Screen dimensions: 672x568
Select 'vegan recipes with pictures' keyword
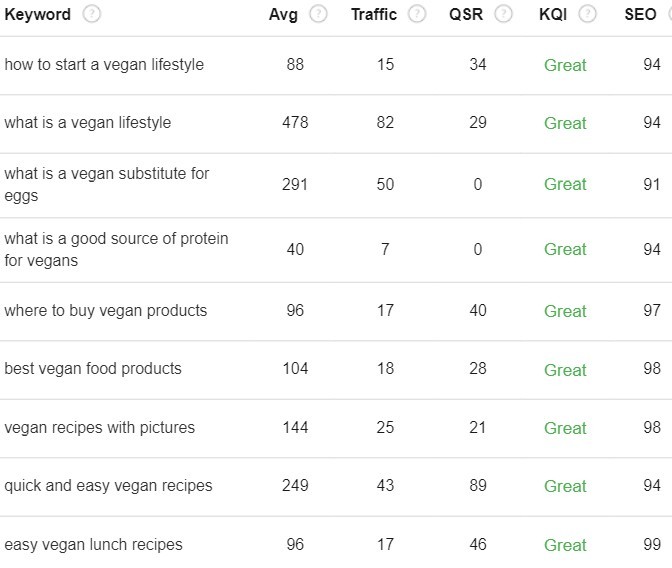coord(99,427)
